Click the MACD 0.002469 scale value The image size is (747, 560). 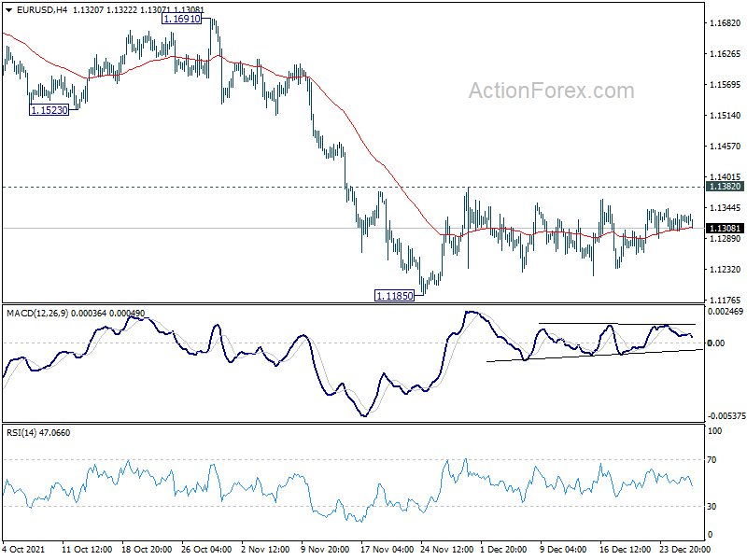click(726, 312)
